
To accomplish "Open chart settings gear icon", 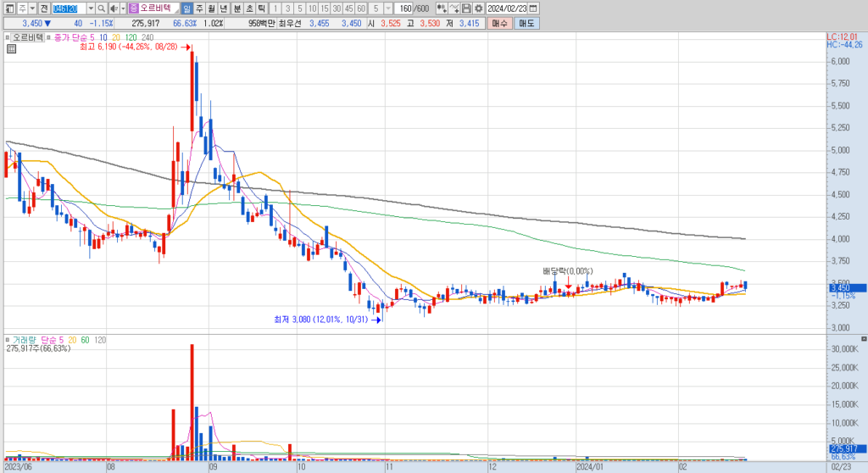I will pos(478,8).
